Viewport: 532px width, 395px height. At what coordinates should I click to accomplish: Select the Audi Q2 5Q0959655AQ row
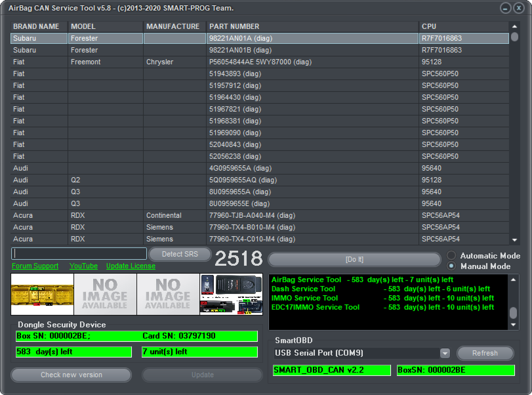[x=243, y=180]
